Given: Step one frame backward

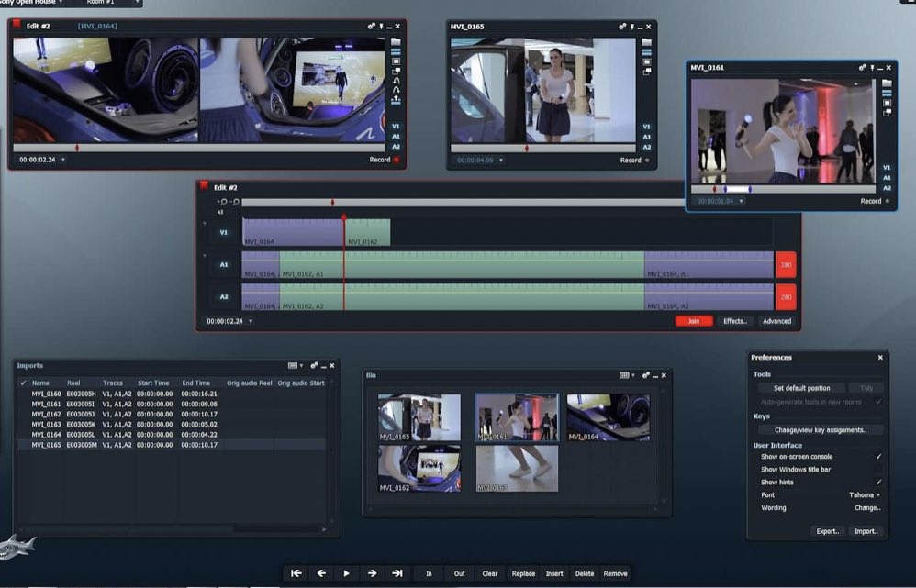Looking at the screenshot, I should tap(321, 573).
